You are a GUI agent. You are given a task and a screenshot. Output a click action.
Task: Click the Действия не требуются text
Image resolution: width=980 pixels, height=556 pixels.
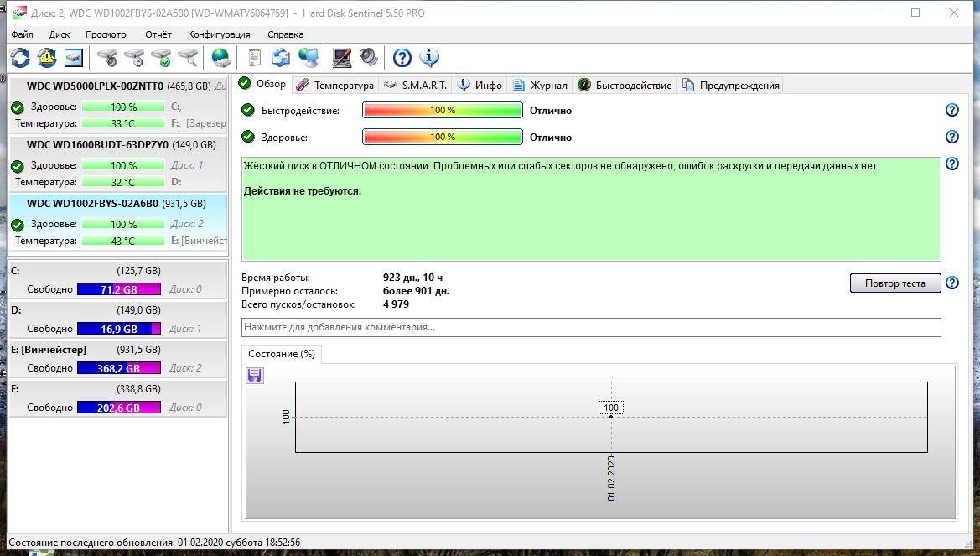click(303, 191)
